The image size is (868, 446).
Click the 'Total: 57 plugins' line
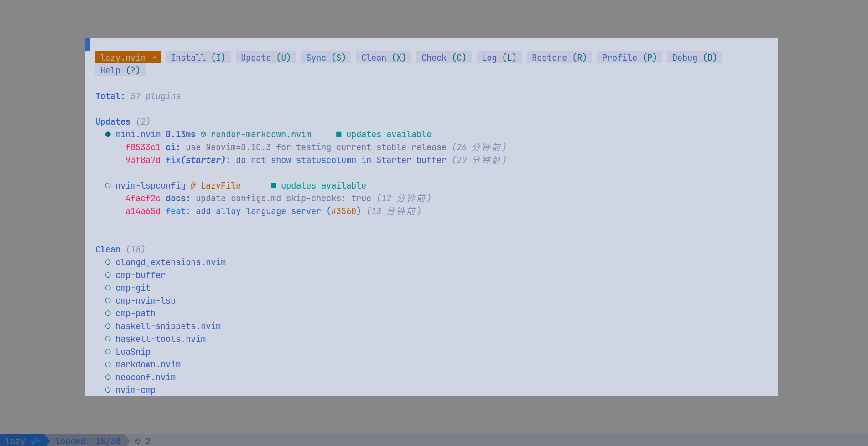tap(138, 96)
